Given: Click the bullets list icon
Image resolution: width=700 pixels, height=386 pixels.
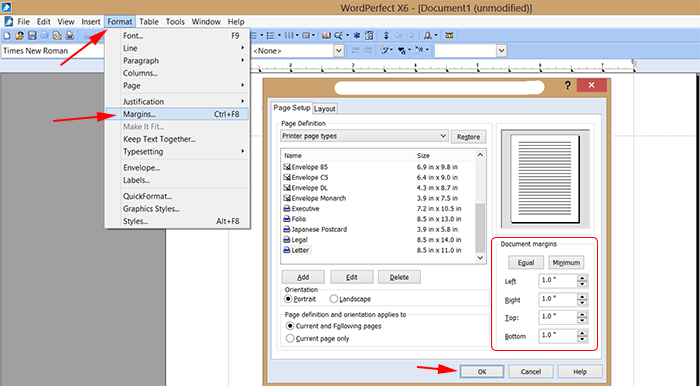Looking at the screenshot, I should coord(270,36).
